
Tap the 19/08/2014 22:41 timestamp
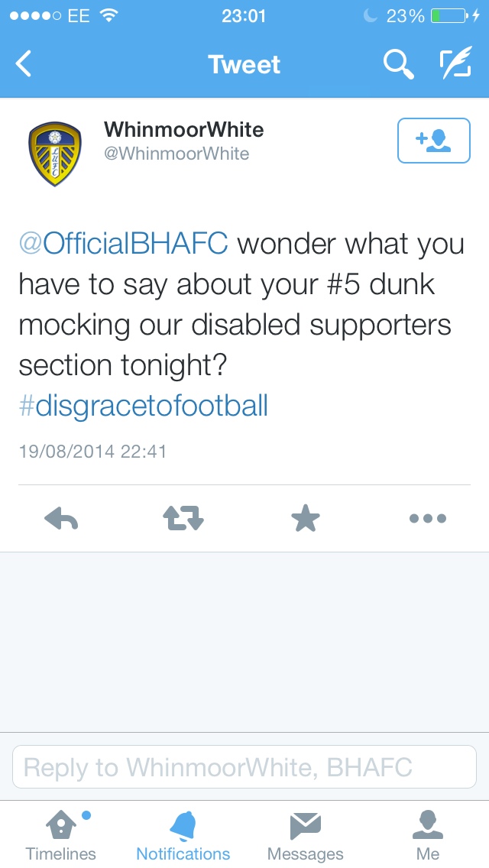tap(93, 451)
